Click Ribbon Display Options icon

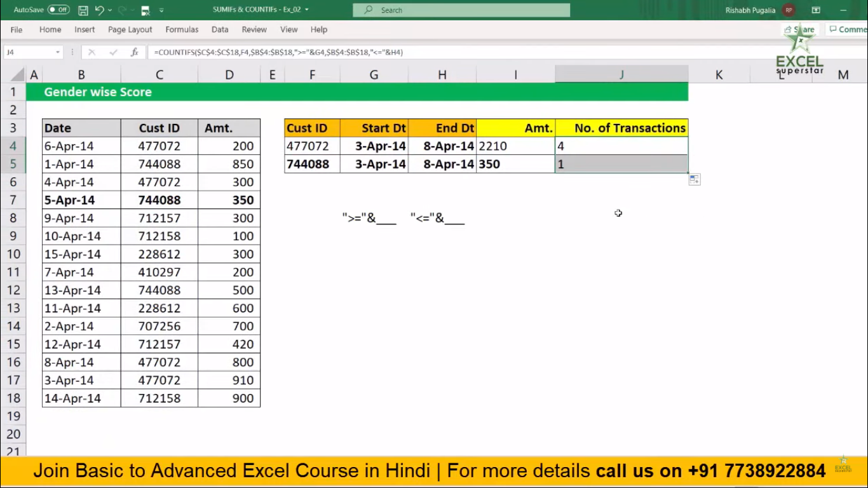(816, 10)
